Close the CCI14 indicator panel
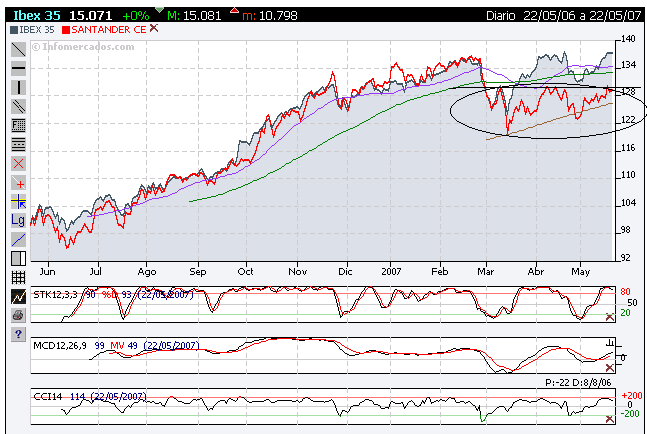The image size is (647, 434). pos(609,419)
